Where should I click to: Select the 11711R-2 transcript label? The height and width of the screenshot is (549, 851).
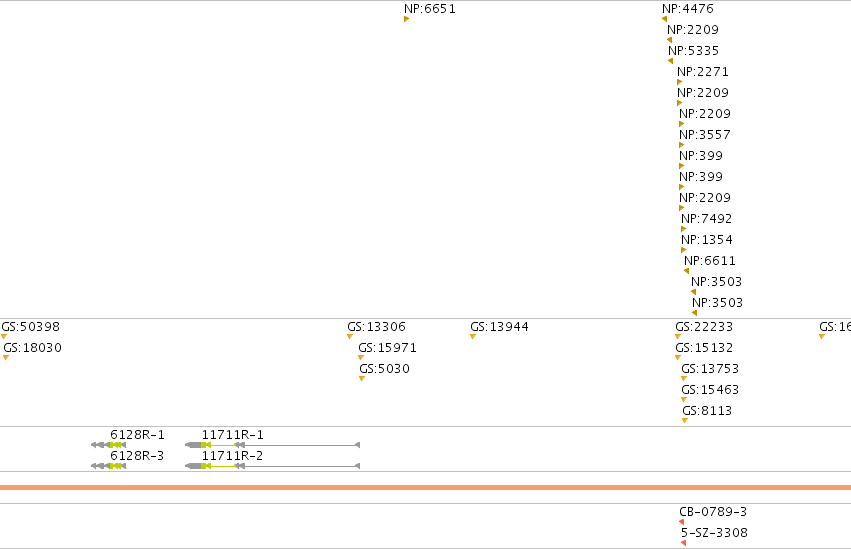(x=232, y=456)
